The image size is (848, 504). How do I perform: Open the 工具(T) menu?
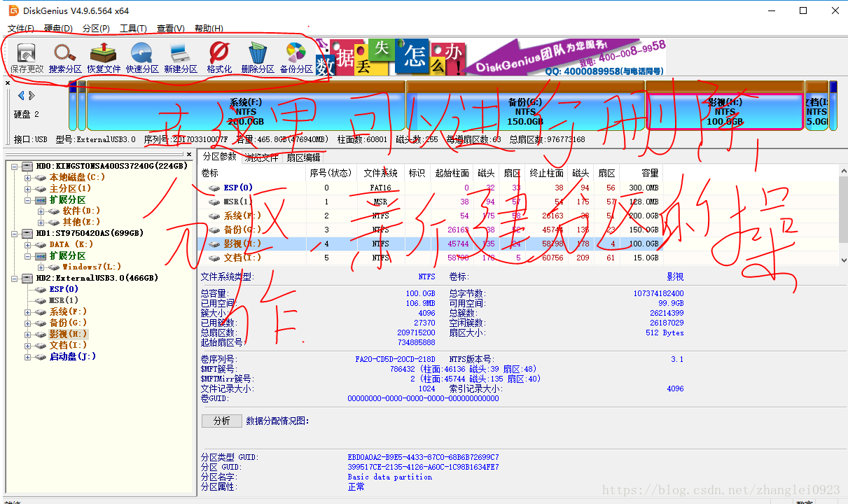pos(133,29)
